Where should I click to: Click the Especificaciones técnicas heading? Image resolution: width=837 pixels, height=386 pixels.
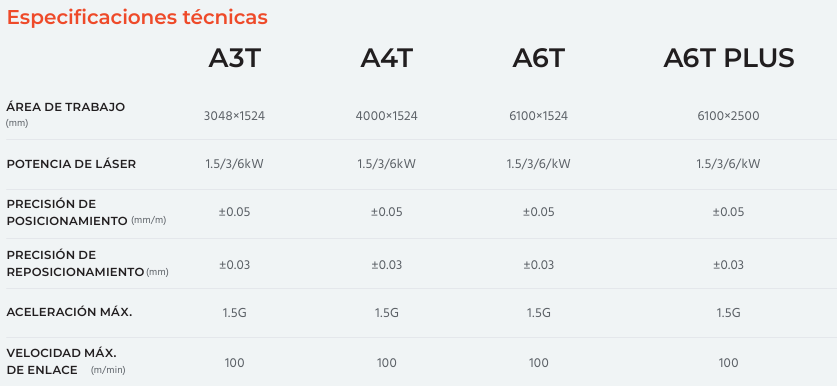[x=137, y=17]
